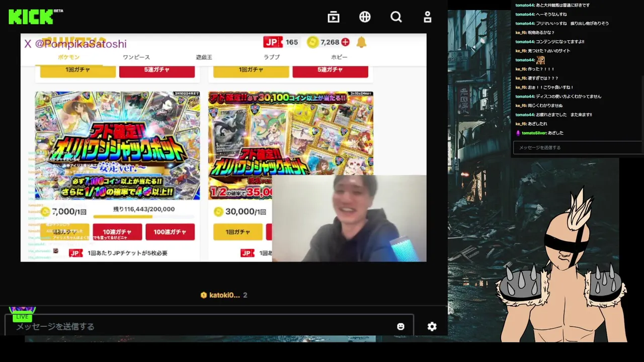Click the 10連ガチャ button

(117, 232)
